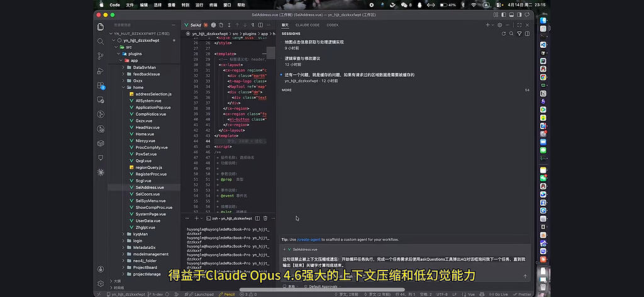Screen dimensions: 644x297
Task: Switch to the 聊天 tab
Action: coord(285,25)
